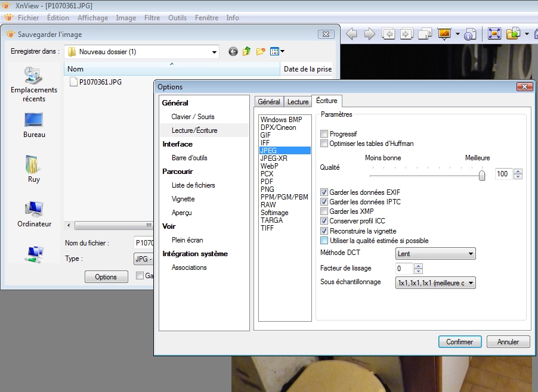Enable Optimiser les tables d'Huffman
This screenshot has width=538, height=392.
point(324,143)
